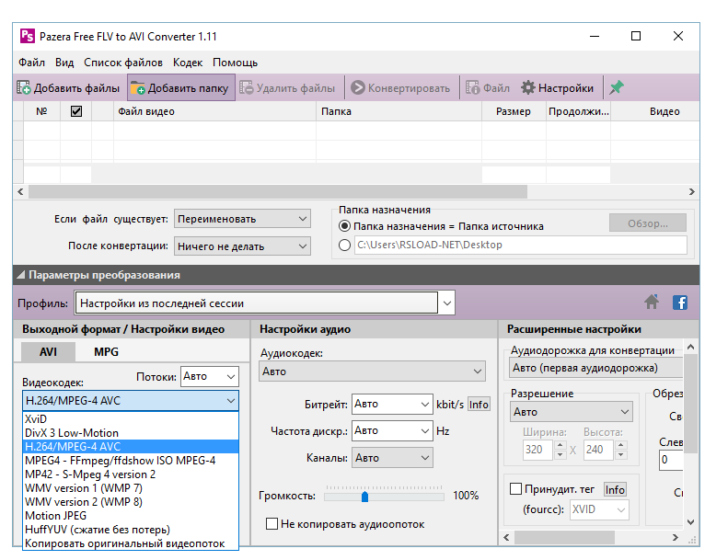
Task: Click the advanced settings vertical scrollbar
Action: (691, 403)
